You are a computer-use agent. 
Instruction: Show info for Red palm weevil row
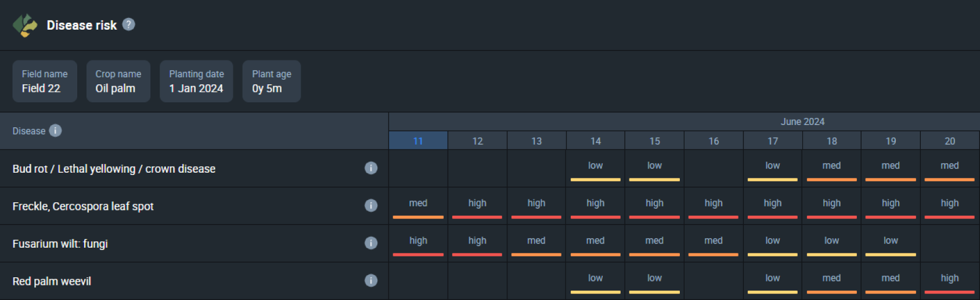pyautogui.click(x=371, y=280)
